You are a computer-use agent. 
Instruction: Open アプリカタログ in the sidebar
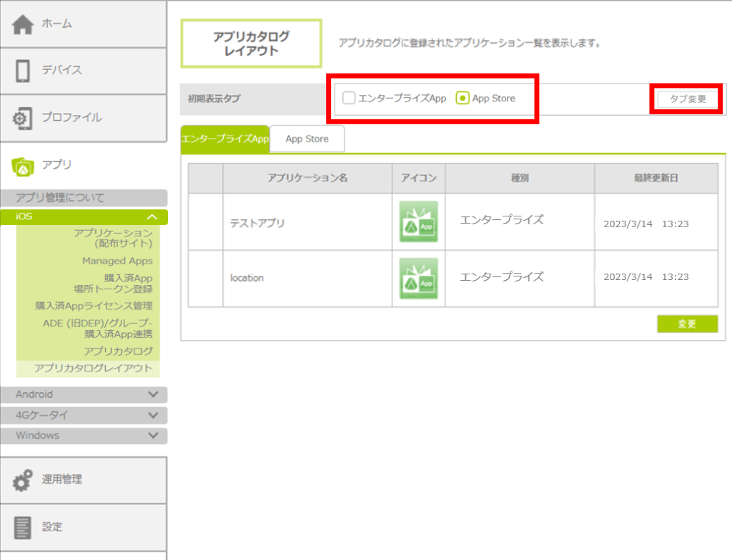pyautogui.click(x=118, y=351)
